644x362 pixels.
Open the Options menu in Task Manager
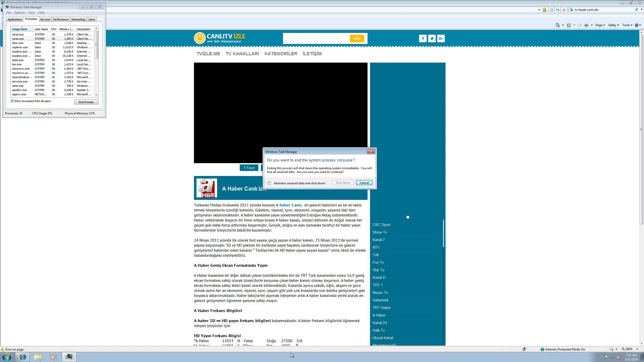[x=19, y=13]
